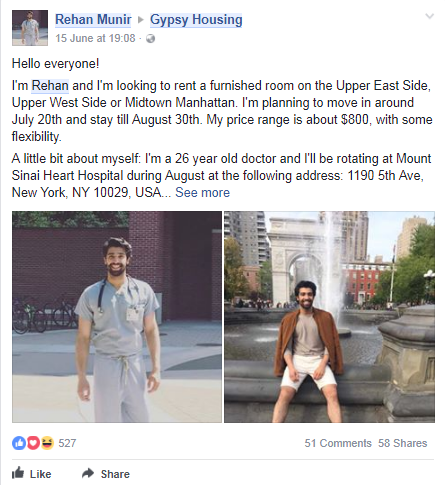Click the red heart reaction icon
Image resolution: width=445 pixels, height=485 pixels.
33,443
